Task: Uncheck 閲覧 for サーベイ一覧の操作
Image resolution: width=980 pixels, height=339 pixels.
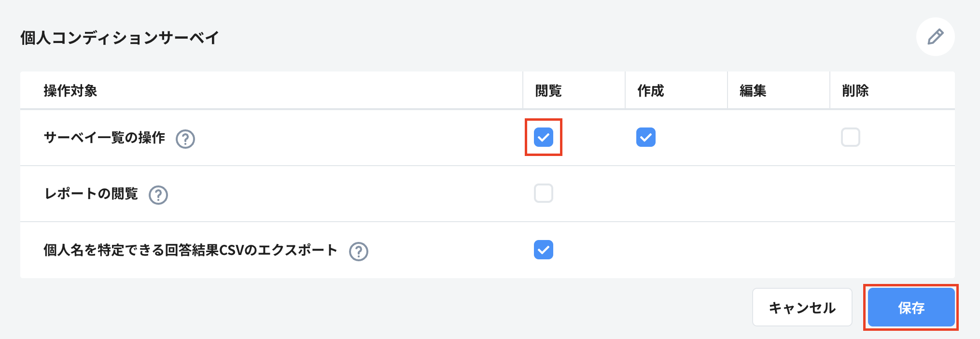Action: [543, 137]
